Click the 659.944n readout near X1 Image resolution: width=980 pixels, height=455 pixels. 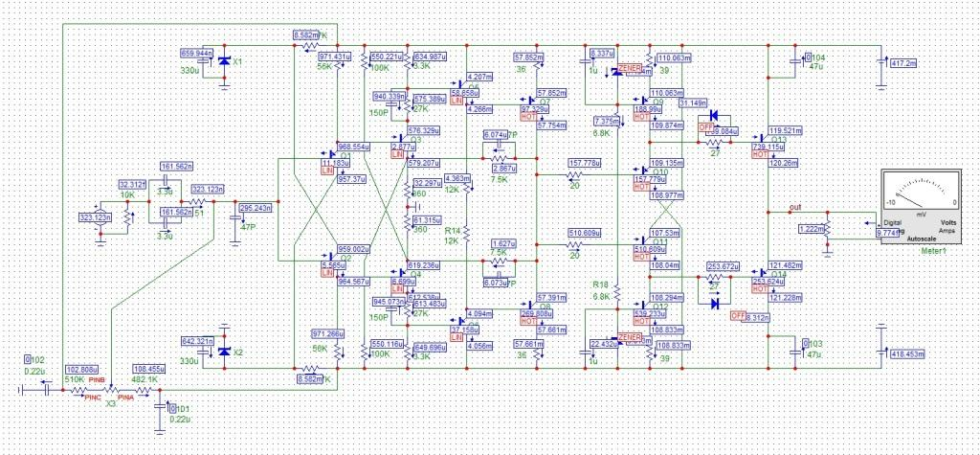click(197, 53)
